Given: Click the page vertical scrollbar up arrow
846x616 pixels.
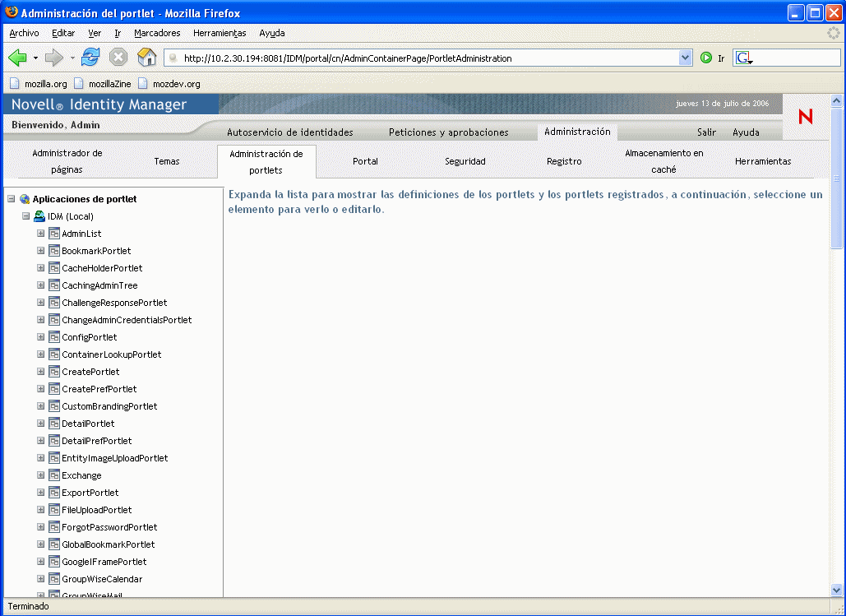Looking at the screenshot, I should point(836,100).
